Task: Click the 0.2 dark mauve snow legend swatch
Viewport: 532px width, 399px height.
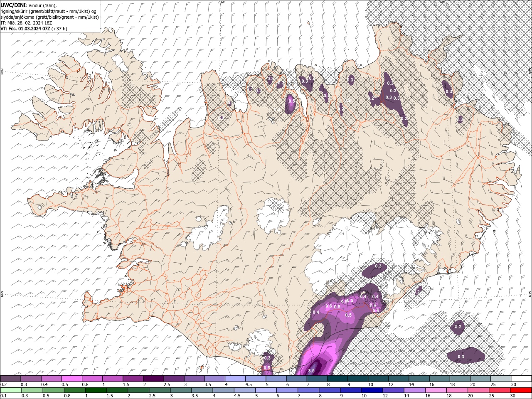Action: point(10,379)
